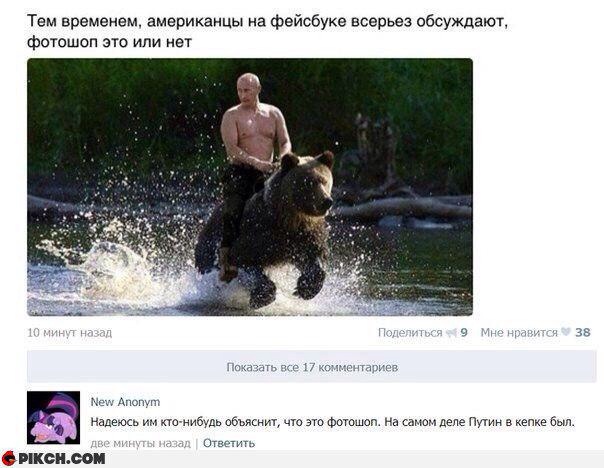Click the post caption about американцы на фейсбуке
This screenshot has width=604, height=468.
coord(268,31)
